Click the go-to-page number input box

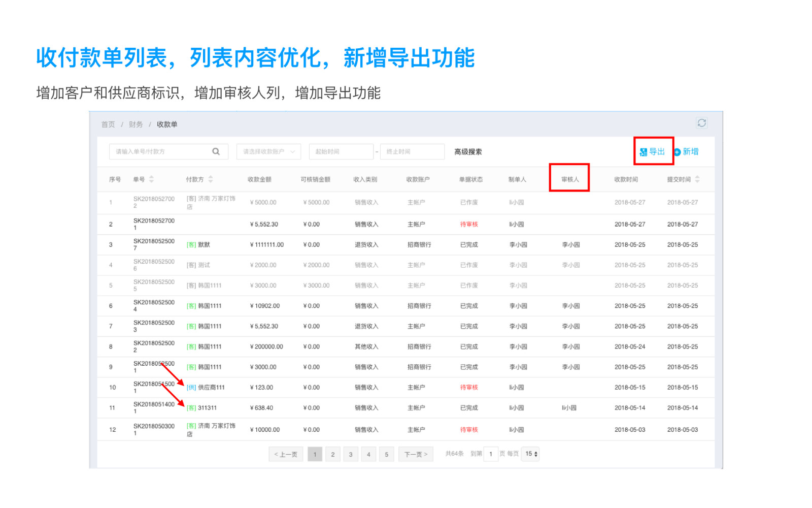click(491, 454)
